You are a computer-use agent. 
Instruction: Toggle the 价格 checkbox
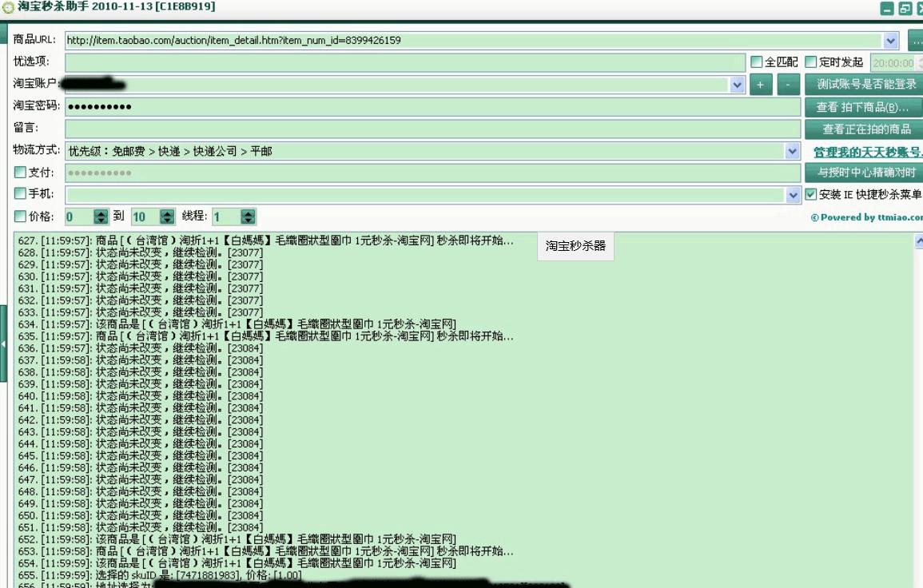pos(20,216)
